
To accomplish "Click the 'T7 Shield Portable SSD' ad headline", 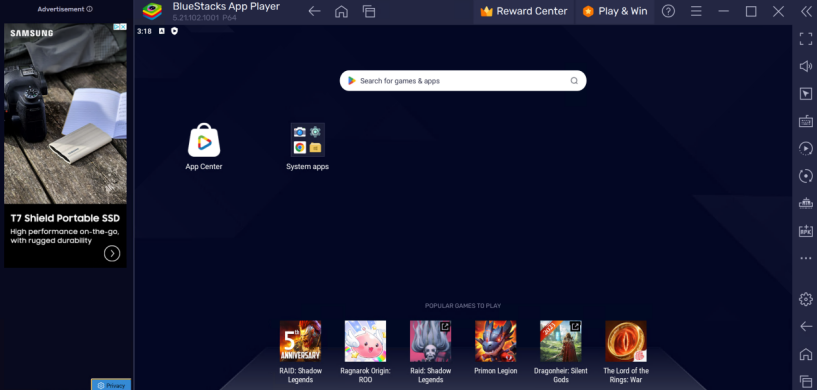I will point(65,218).
